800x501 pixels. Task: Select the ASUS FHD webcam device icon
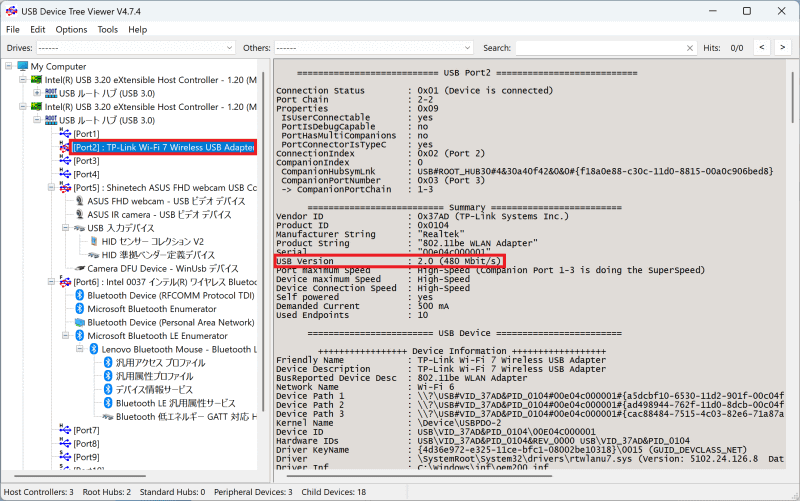click(79, 201)
